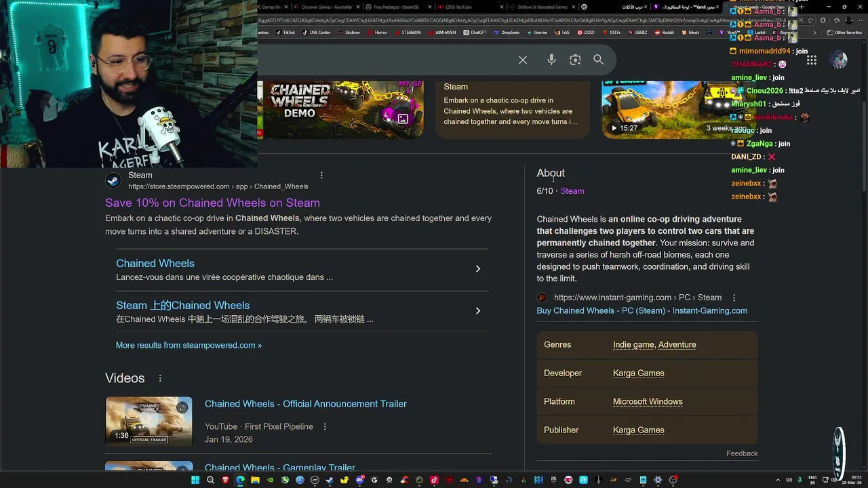Open Buy Chained Wheels Instant-Gaming.com link
868x488 pixels.
click(x=642, y=310)
